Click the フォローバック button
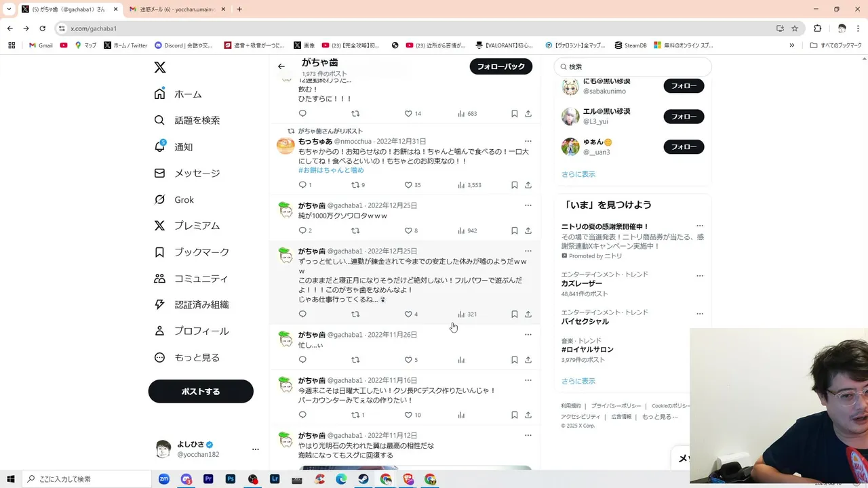The width and height of the screenshot is (868, 488). tap(501, 66)
